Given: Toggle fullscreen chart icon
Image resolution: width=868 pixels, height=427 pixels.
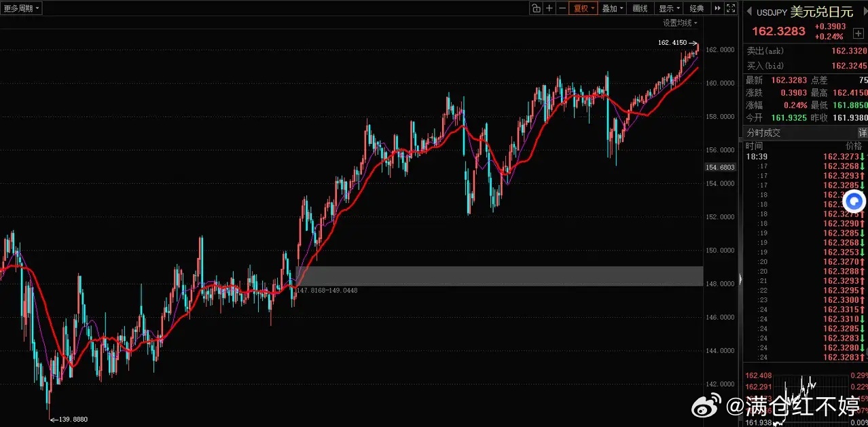Looking at the screenshot, I should 731,8.
